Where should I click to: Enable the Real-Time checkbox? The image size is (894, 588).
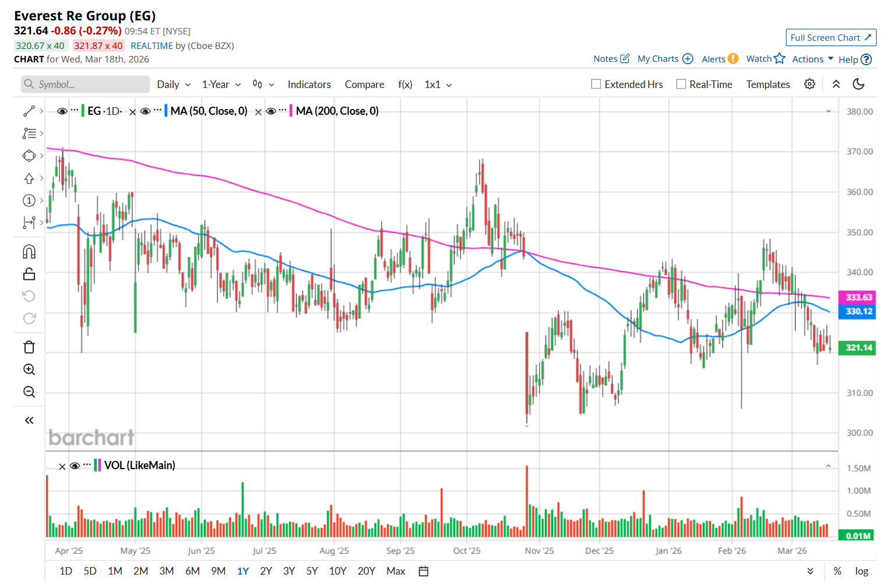(x=681, y=84)
